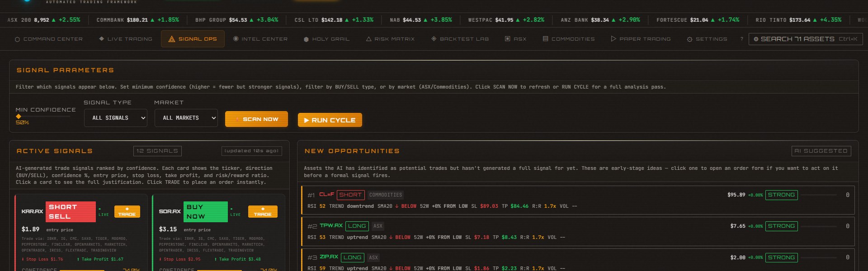Click the ASX 200 ticker item
868x271 pixels.
tap(43, 20)
